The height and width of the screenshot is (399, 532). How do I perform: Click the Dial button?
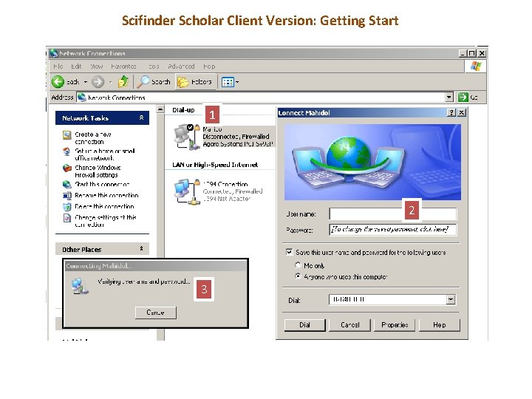coord(304,324)
